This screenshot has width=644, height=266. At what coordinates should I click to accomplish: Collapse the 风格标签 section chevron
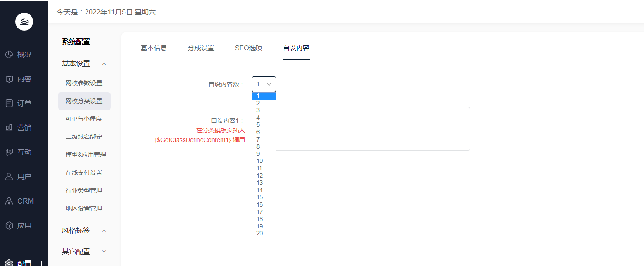click(104, 231)
